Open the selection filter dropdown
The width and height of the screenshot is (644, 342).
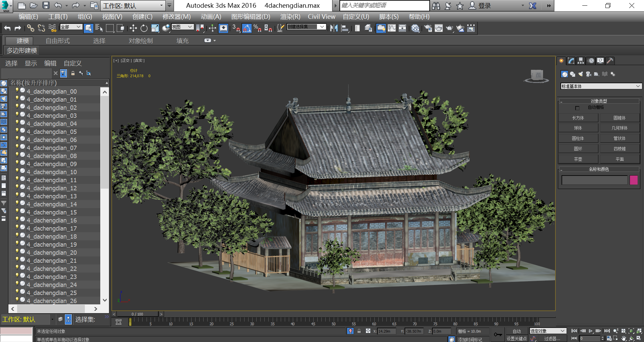point(71,27)
